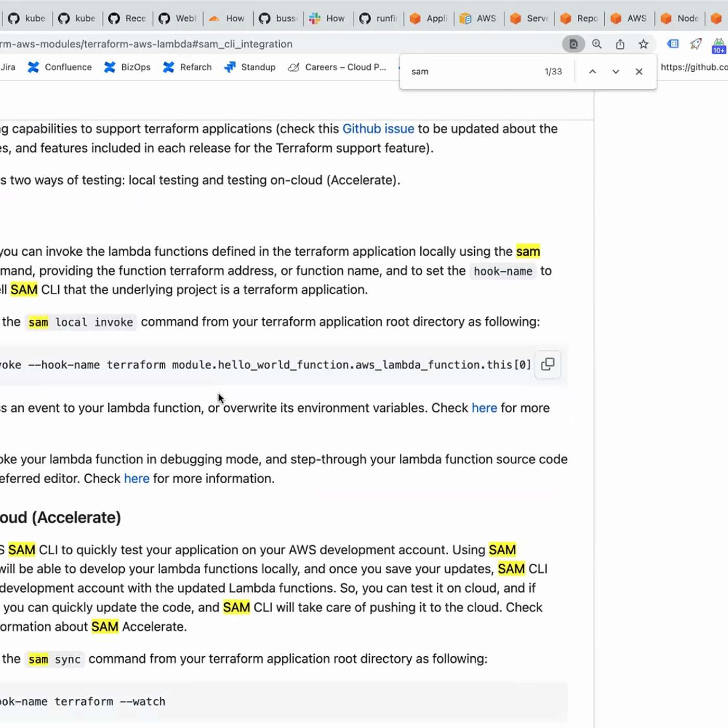Jump to previous 'sam' search match
This screenshot has width=728, height=728.
(592, 72)
